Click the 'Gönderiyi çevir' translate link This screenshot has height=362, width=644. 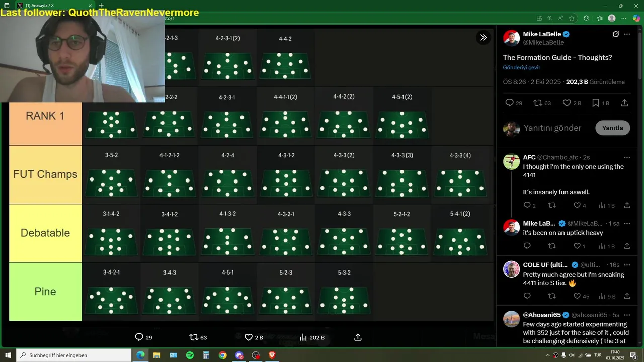(x=521, y=67)
